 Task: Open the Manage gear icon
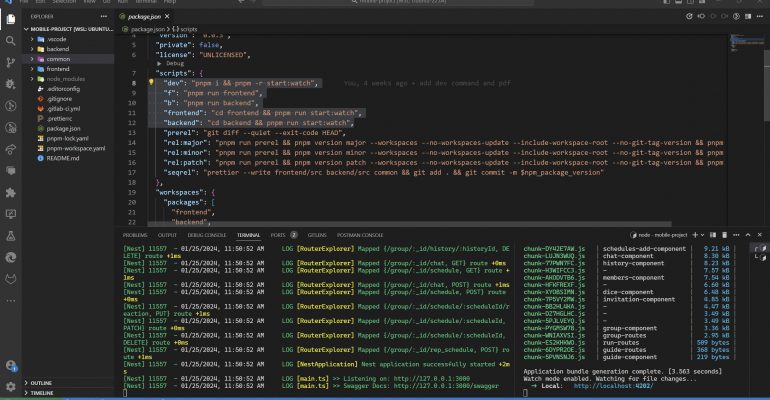click(x=11, y=387)
